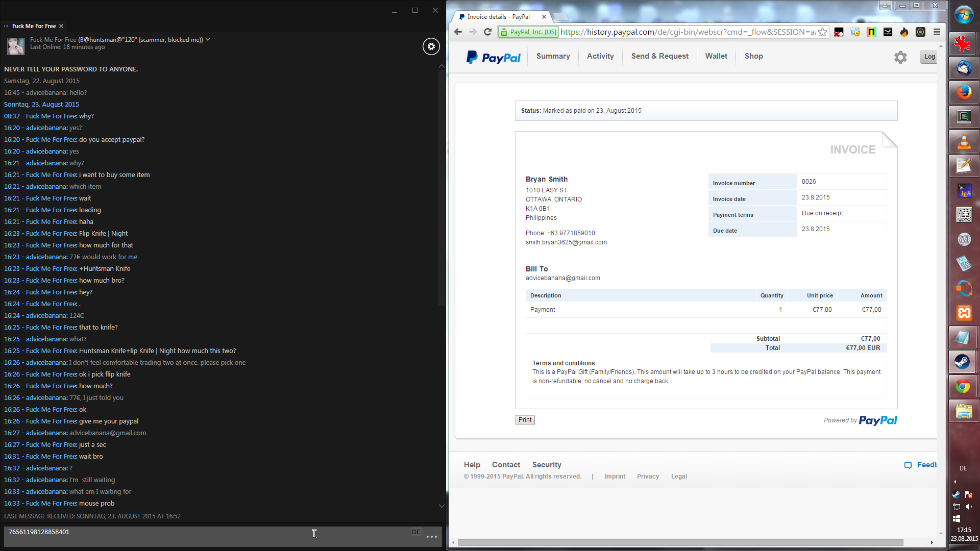Click the PayPal account settings gear
Viewport: 980px width, 551px height.
[900, 57]
